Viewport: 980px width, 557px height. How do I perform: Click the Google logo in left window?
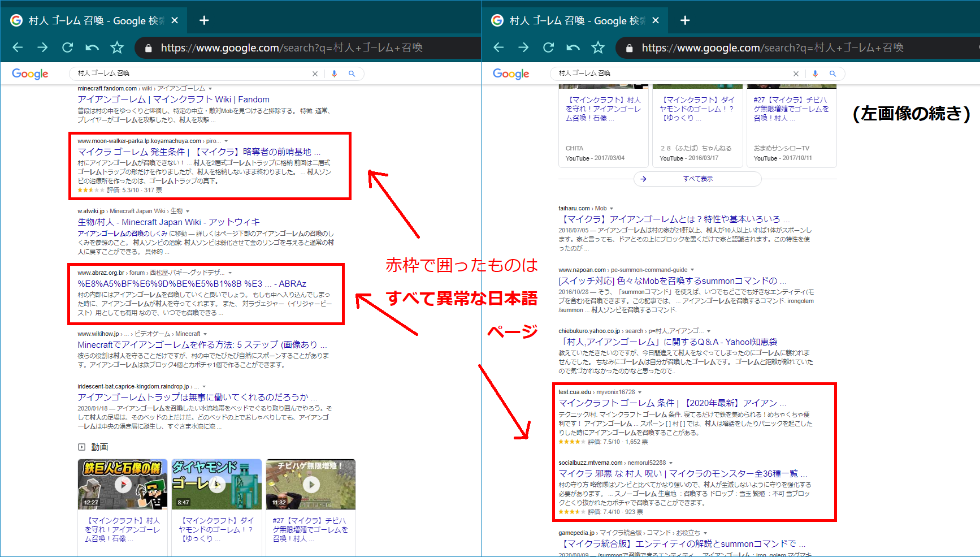click(x=30, y=74)
